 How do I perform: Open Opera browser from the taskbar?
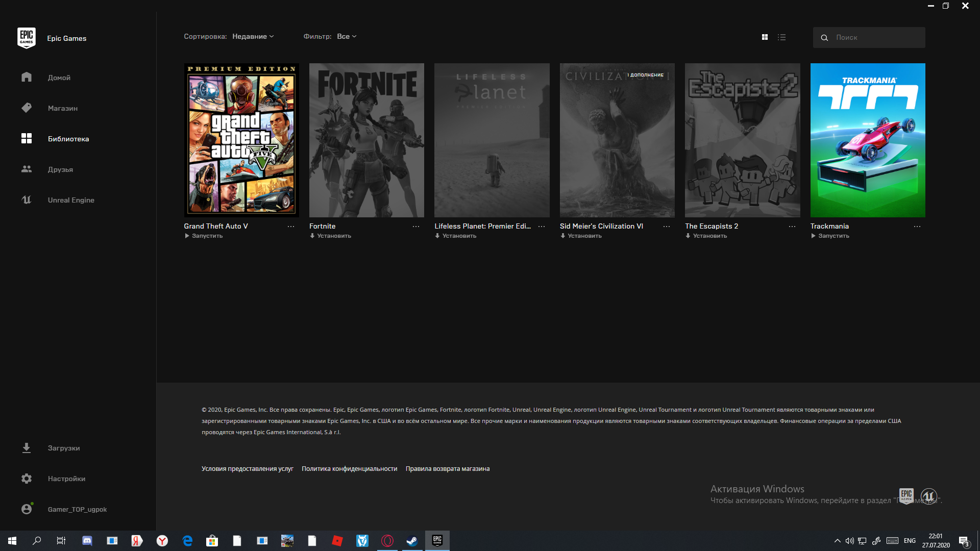coord(387,541)
